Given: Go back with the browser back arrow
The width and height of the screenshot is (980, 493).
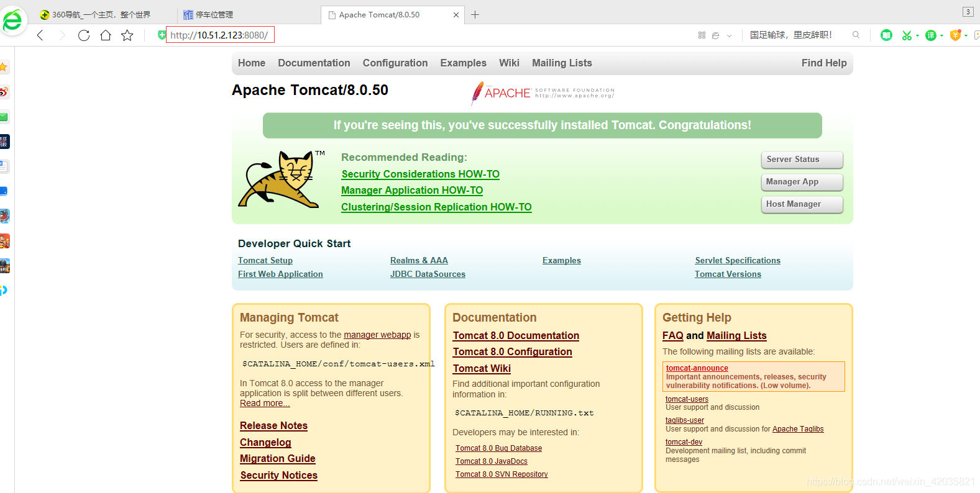Looking at the screenshot, I should [40, 35].
